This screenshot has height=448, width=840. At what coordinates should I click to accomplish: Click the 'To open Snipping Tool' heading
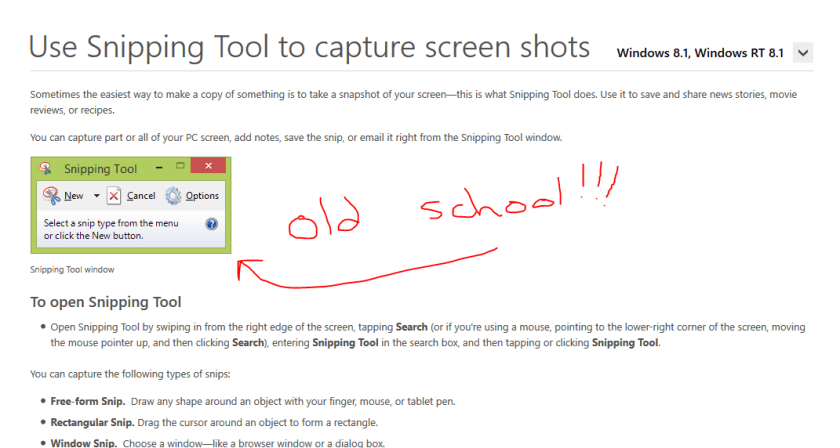(x=106, y=302)
